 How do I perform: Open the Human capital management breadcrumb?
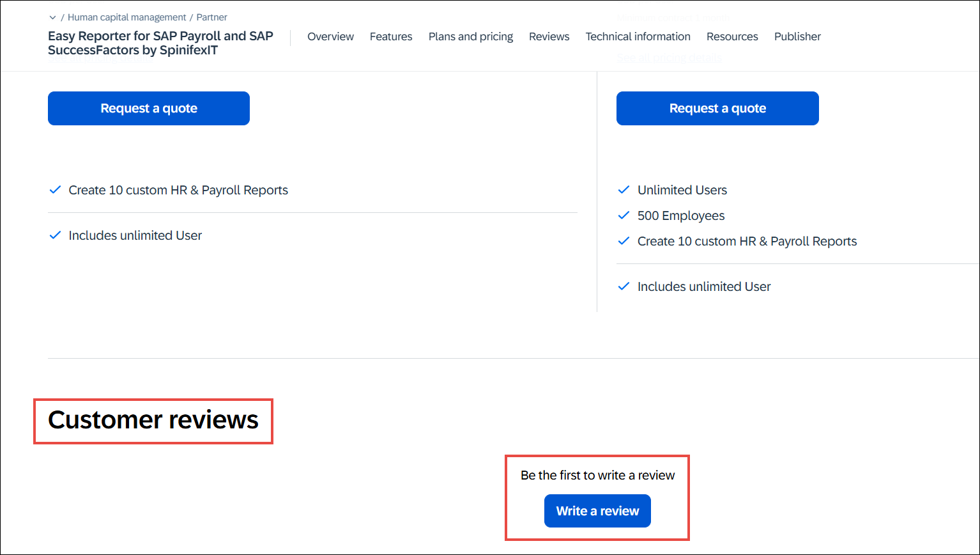coord(127,17)
